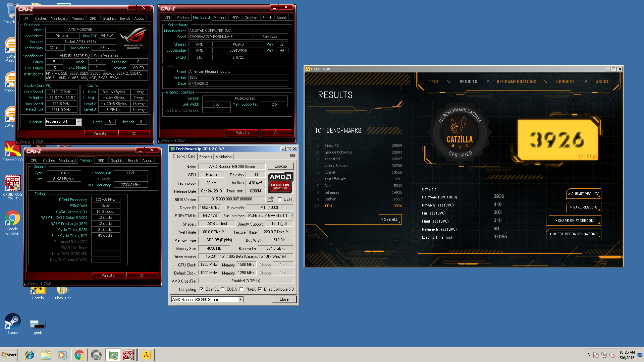Click the Start button
644x362 pixels.
point(9,355)
